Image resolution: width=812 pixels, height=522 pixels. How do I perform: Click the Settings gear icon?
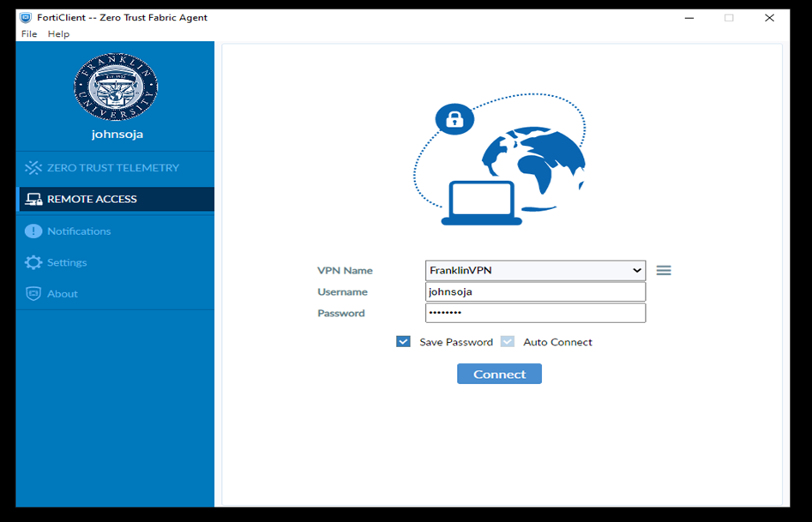pos(33,262)
